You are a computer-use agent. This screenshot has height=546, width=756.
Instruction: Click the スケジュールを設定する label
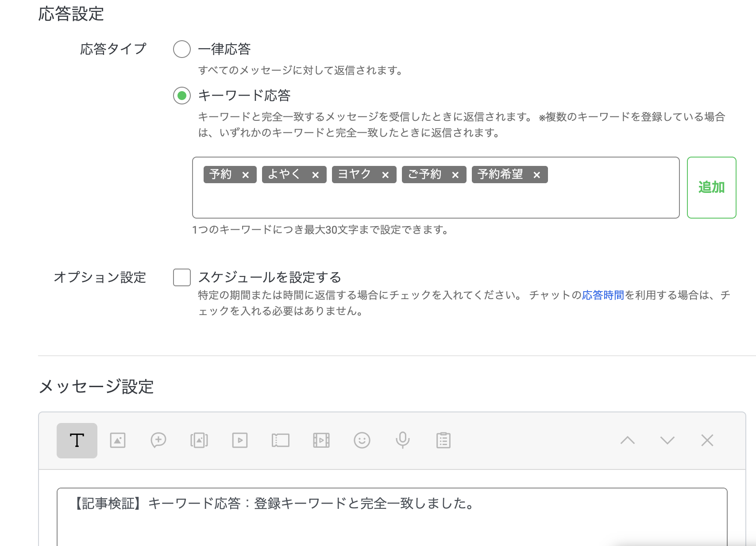[x=270, y=277]
